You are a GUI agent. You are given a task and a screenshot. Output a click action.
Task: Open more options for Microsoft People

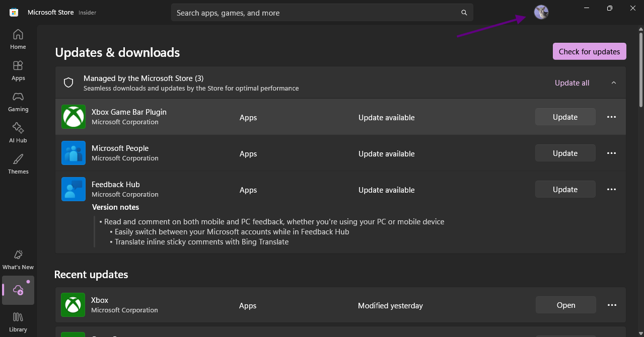(x=611, y=153)
